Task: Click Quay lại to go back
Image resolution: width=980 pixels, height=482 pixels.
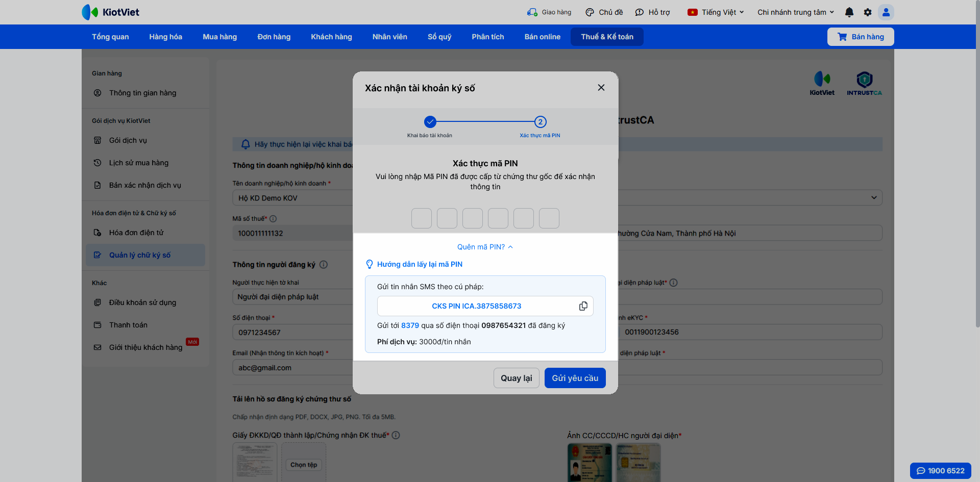Action: [517, 378]
